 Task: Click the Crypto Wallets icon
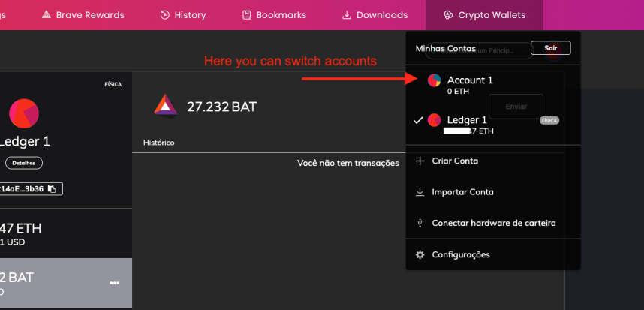(448, 15)
